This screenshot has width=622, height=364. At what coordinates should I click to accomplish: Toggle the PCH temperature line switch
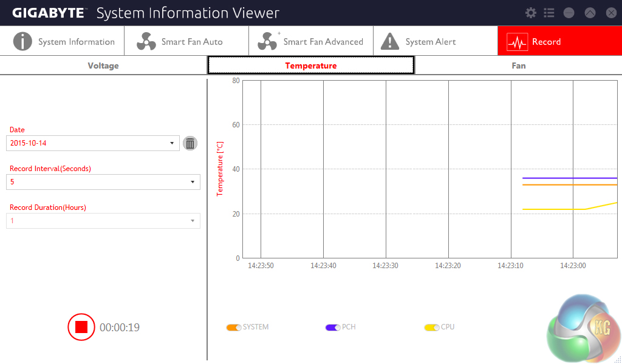[x=333, y=328]
